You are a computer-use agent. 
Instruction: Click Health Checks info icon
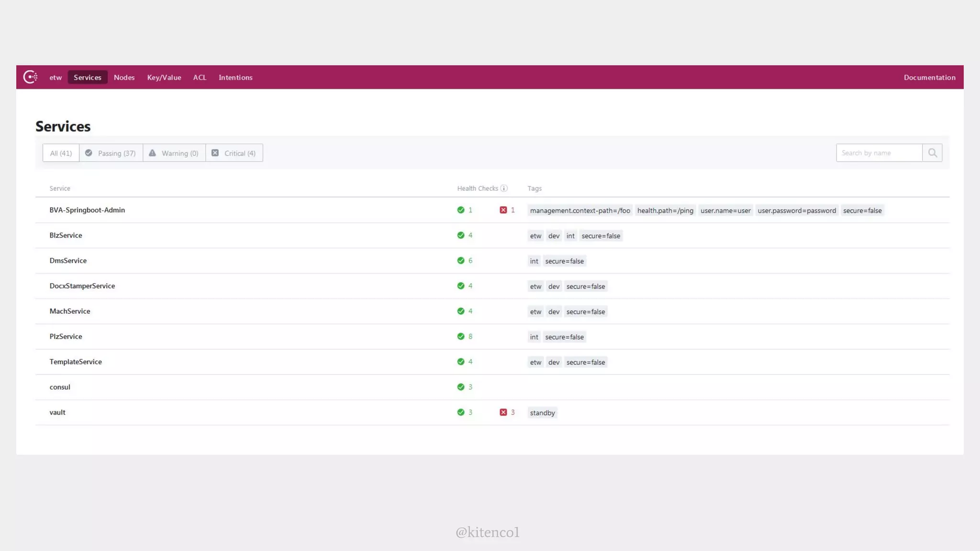click(x=504, y=188)
